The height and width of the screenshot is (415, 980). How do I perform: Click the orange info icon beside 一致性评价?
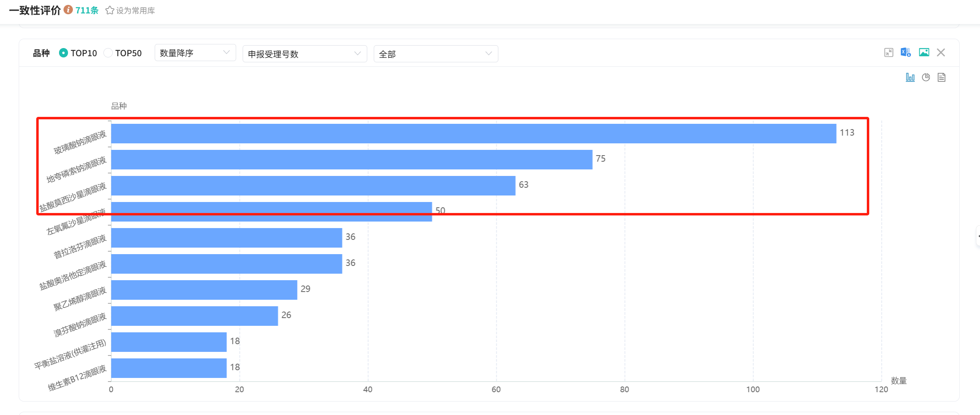click(68, 10)
